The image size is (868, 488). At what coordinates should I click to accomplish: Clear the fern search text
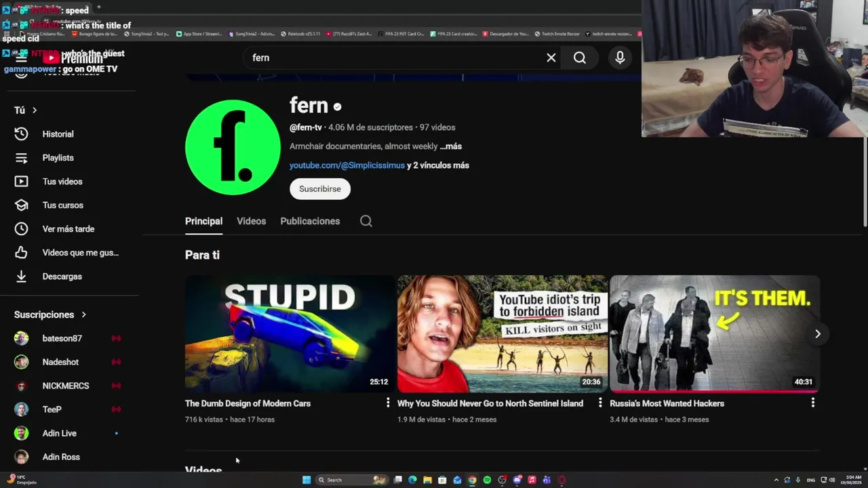[551, 58]
